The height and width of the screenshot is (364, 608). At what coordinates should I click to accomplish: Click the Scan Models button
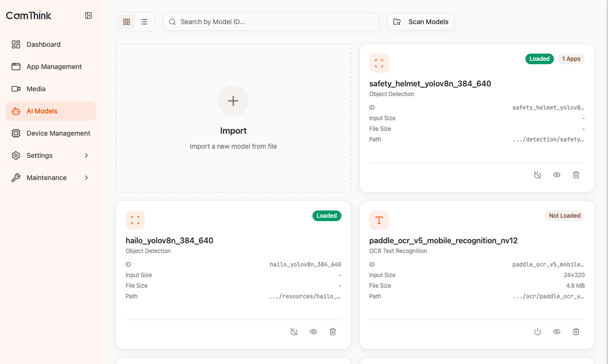[421, 22]
